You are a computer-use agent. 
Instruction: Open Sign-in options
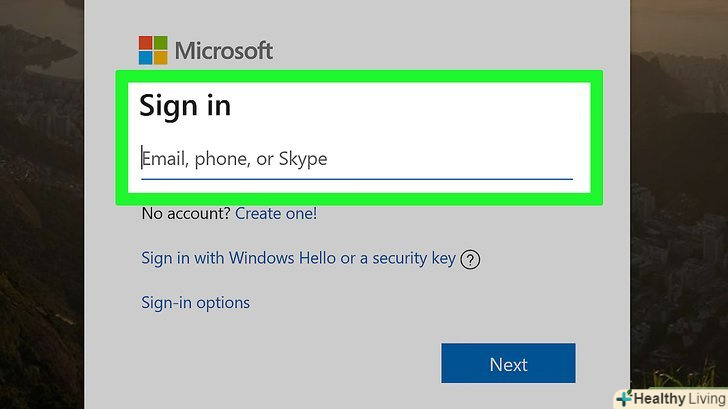pyautogui.click(x=195, y=302)
